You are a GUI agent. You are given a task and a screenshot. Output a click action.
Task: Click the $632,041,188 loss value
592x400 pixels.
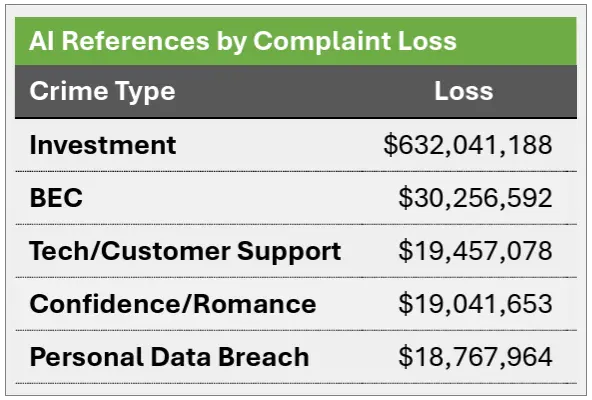pos(468,145)
